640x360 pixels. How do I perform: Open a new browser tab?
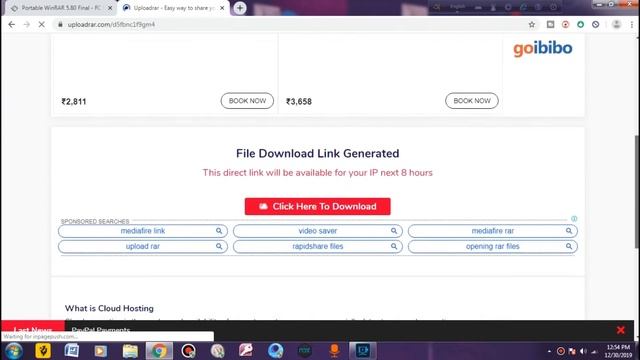[240, 8]
